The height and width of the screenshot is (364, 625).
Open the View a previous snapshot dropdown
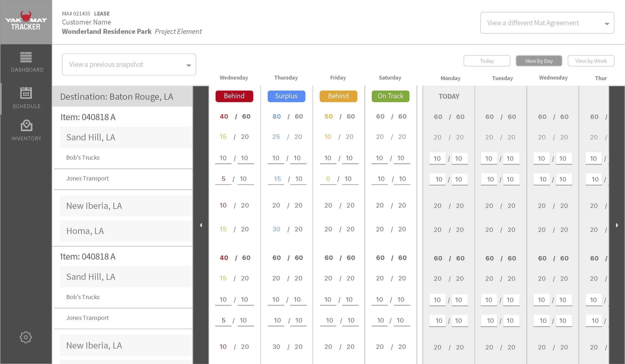click(129, 64)
